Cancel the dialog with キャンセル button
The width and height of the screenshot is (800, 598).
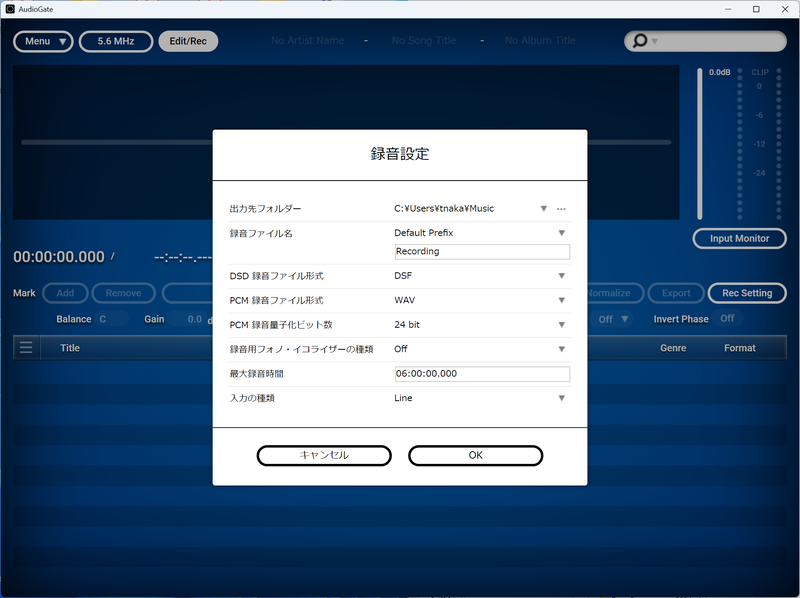324,455
